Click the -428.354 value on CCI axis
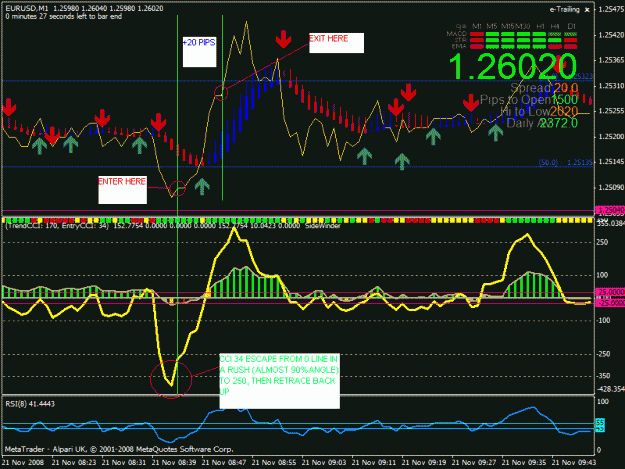The width and height of the screenshot is (625, 469). coord(610,389)
